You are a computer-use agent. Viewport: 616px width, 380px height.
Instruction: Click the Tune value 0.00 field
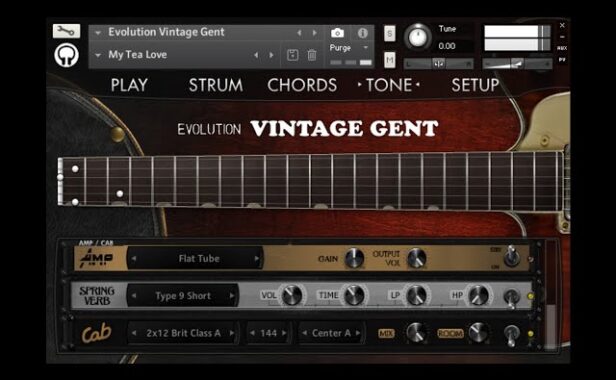point(447,46)
